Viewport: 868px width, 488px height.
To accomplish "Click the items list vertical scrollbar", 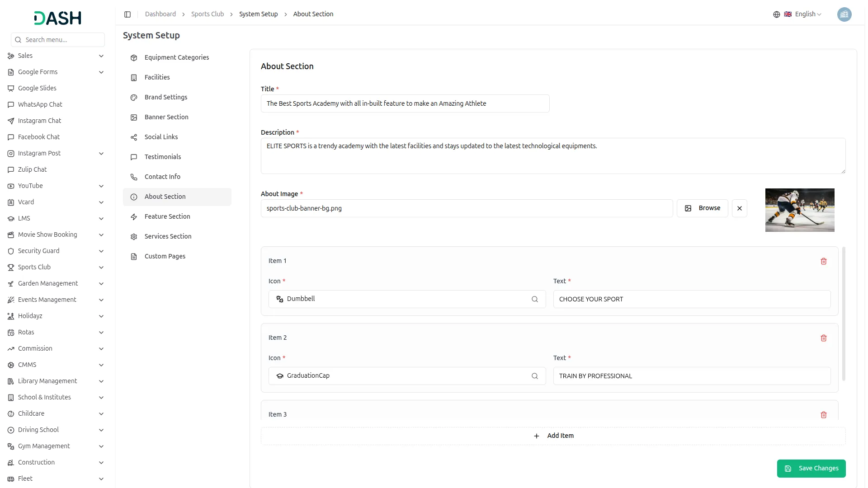I will coord(844,314).
